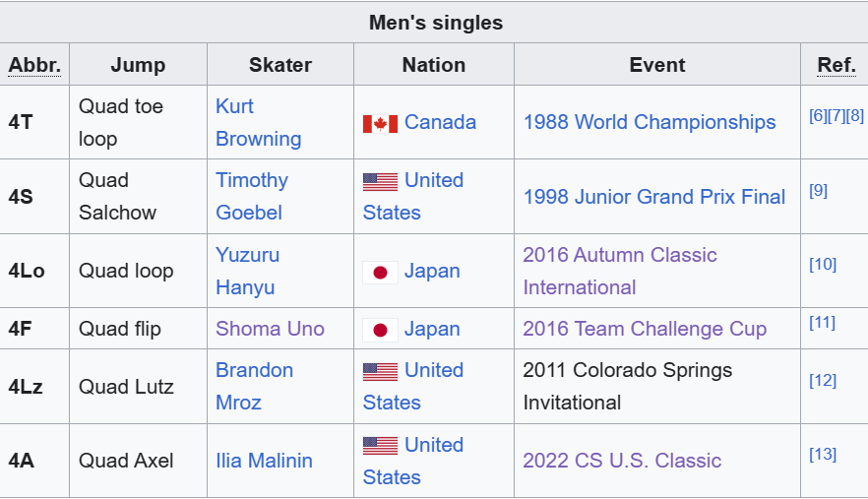The height and width of the screenshot is (499, 868).
Task: Follow 2016 Autumn Classic International link
Action: 620,271
